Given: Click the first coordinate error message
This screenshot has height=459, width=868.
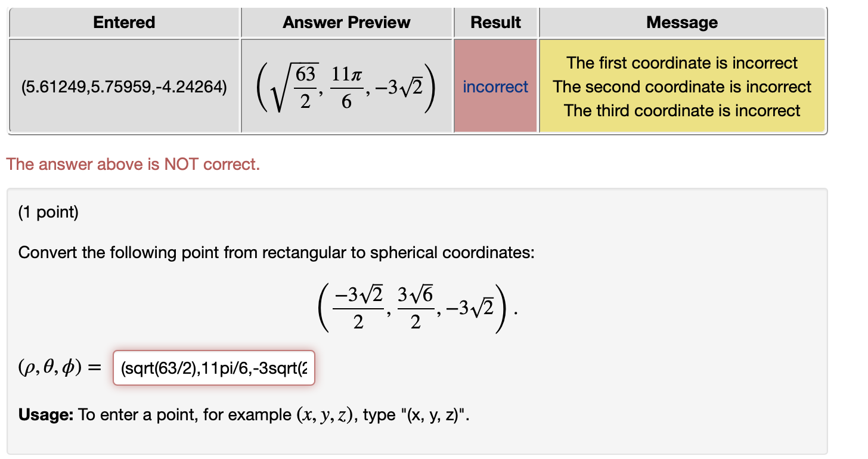Looking at the screenshot, I should point(681,63).
